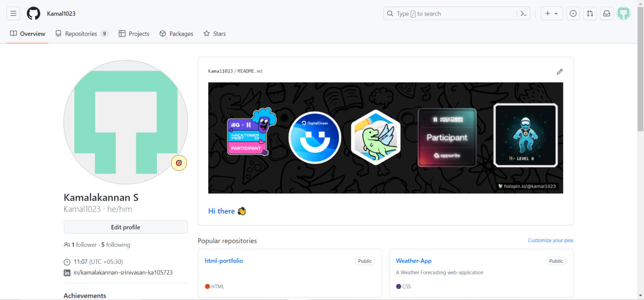Click the Edit profile button
This screenshot has height=300, width=644.
point(126,227)
